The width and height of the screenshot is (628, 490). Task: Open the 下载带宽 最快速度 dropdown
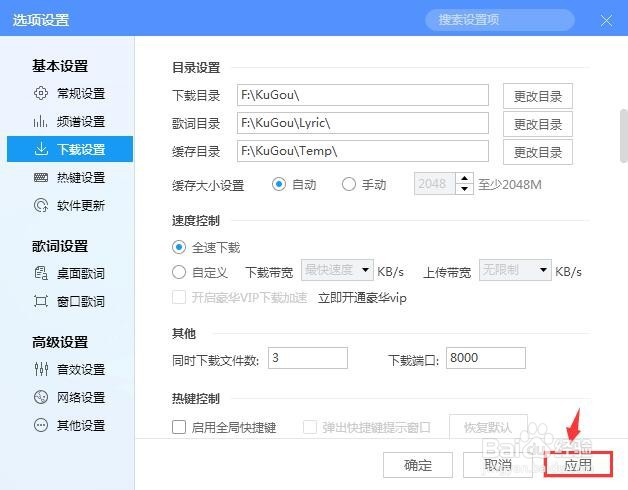(x=337, y=270)
